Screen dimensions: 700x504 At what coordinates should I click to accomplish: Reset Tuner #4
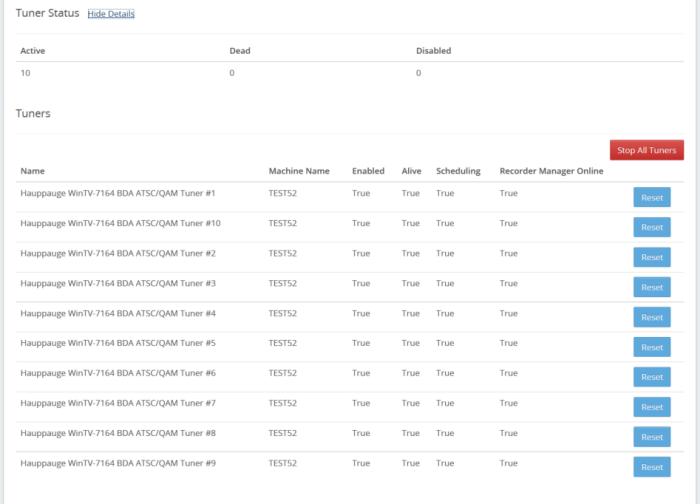click(652, 317)
